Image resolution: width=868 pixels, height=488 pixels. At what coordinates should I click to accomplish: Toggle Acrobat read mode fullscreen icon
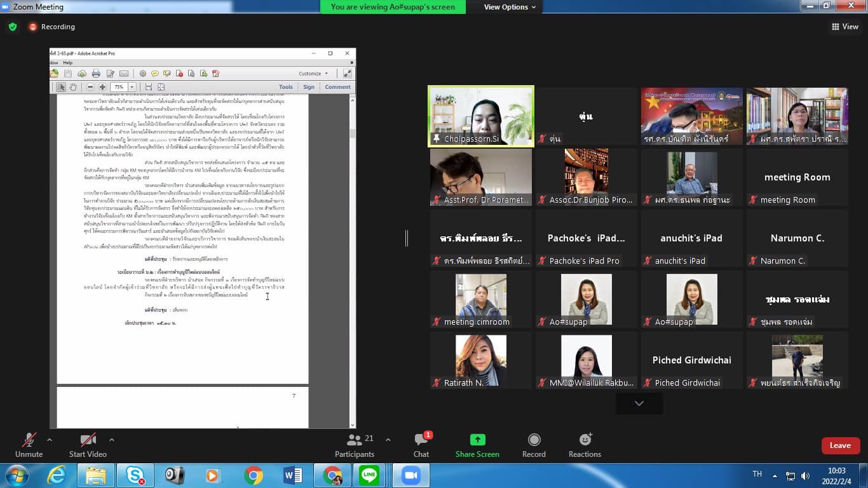(x=347, y=74)
